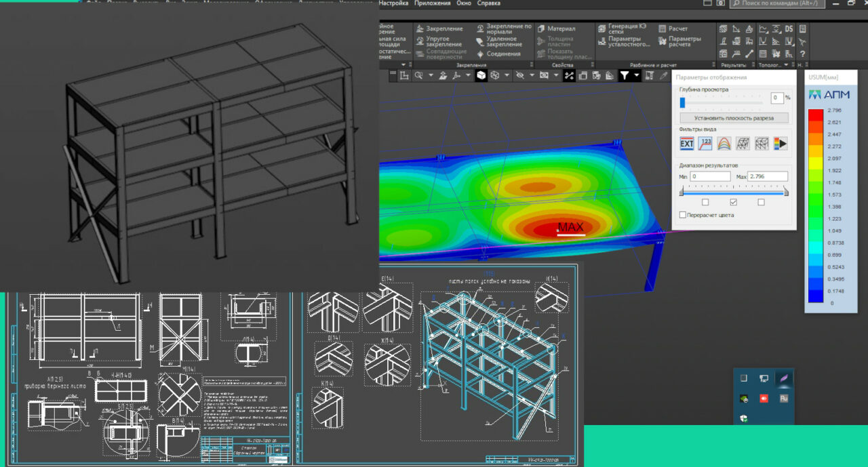This screenshot has width=868, height=467.
Task: Select Закрепление по нормали tool
Action: [x=503, y=28]
